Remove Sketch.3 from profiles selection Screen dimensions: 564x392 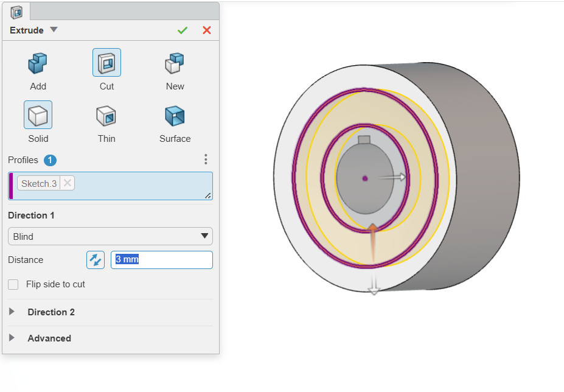click(x=68, y=183)
